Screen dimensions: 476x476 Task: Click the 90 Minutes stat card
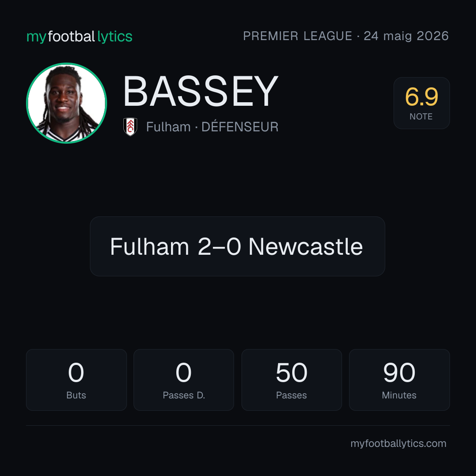pos(399,380)
